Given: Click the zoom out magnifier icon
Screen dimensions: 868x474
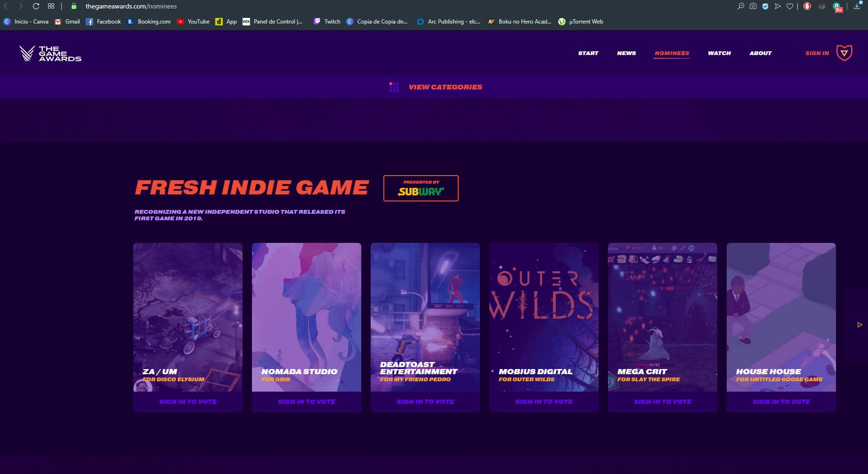Looking at the screenshot, I should click(741, 6).
